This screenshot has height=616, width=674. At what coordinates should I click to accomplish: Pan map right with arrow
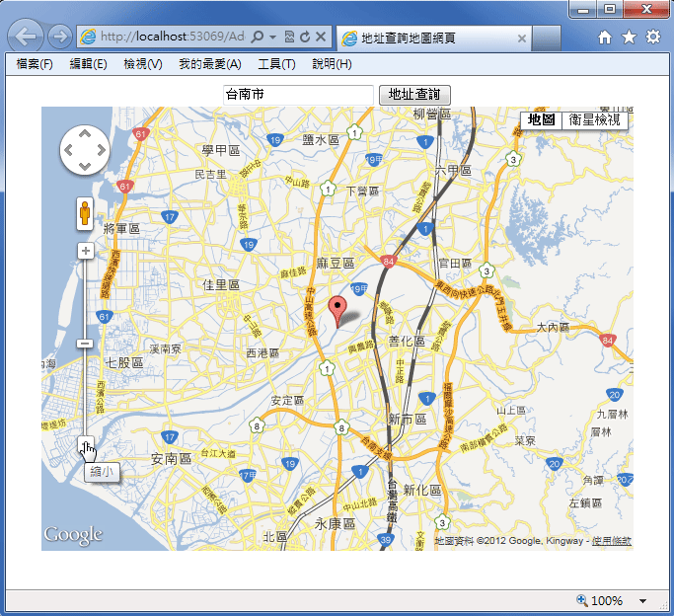pyautogui.click(x=102, y=150)
